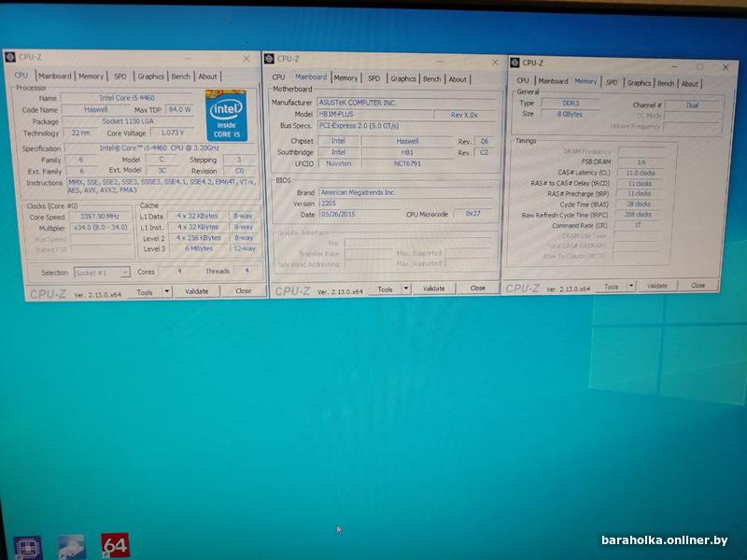Close right CPU-Z window with X
The width and height of the screenshot is (747, 560).
tap(726, 67)
